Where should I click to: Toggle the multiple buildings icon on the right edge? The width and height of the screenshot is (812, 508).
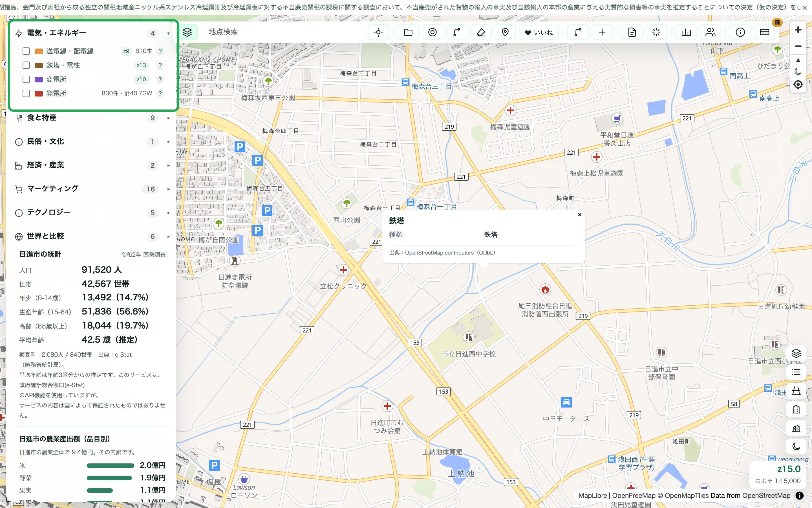(796, 428)
